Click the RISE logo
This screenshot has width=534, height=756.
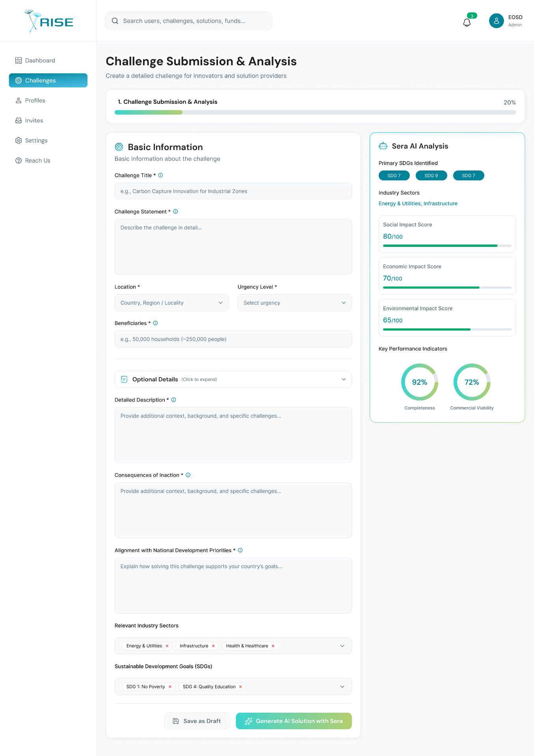48,21
